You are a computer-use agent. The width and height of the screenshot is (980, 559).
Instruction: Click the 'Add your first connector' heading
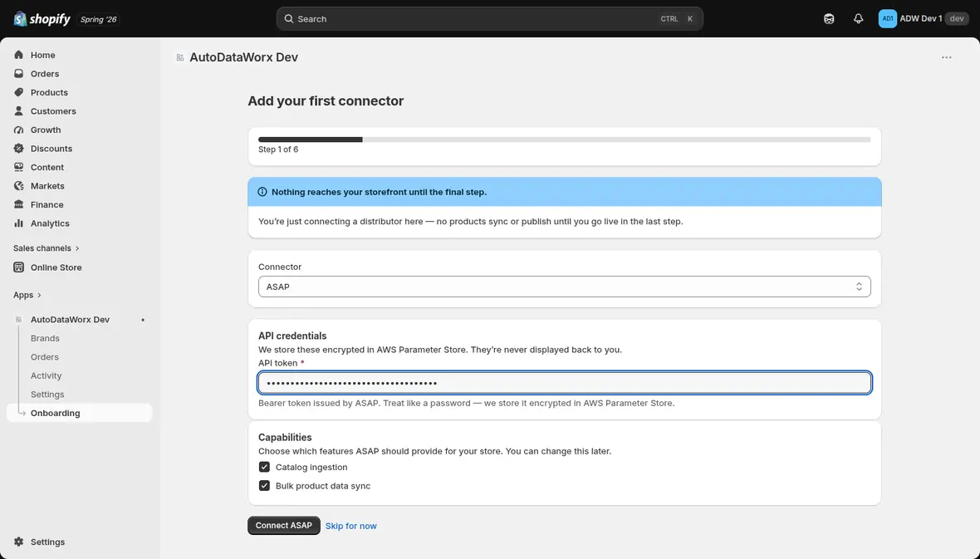(x=326, y=101)
